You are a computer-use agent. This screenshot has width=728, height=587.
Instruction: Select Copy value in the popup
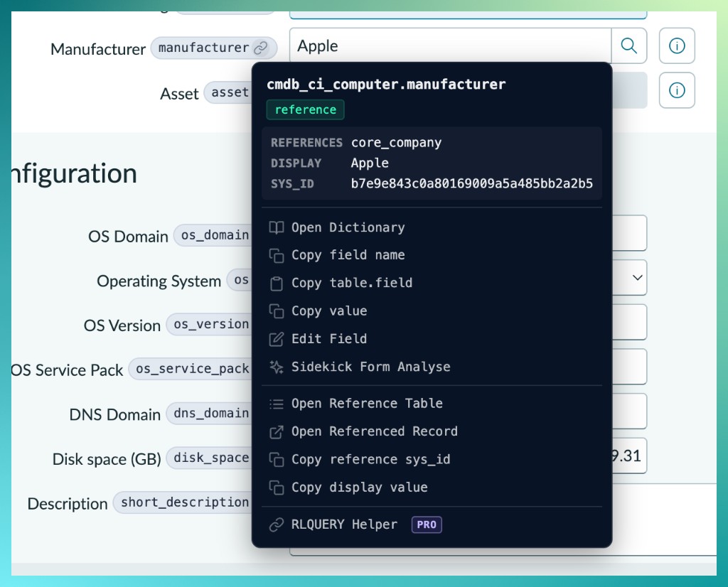[432, 311]
